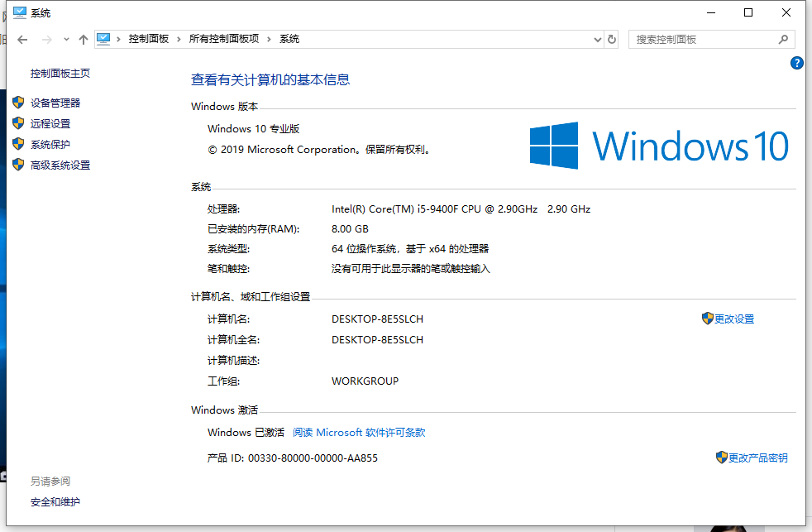Viewport: 812px width, 532px height.
Task: Click shield icon beside 高级系统设置
Action: 18,165
